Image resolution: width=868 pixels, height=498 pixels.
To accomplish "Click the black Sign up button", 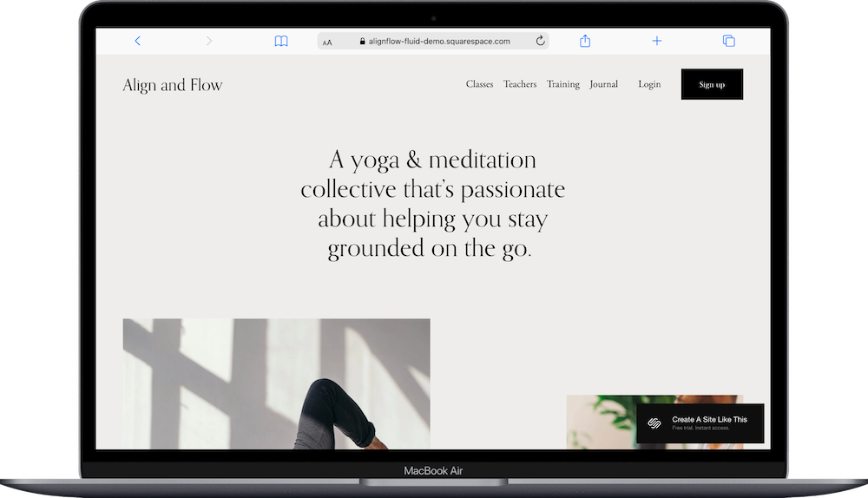I will click(x=712, y=84).
